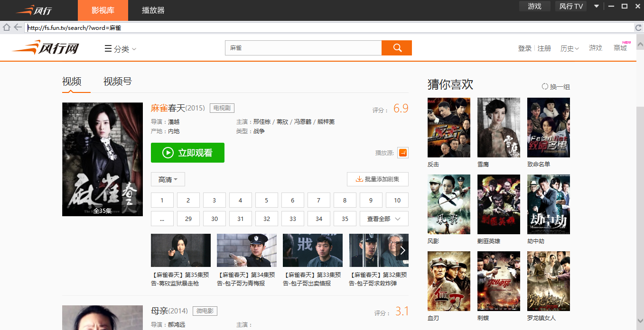Click the 换一组 refresh icon
This screenshot has height=330, width=644.
[545, 86]
